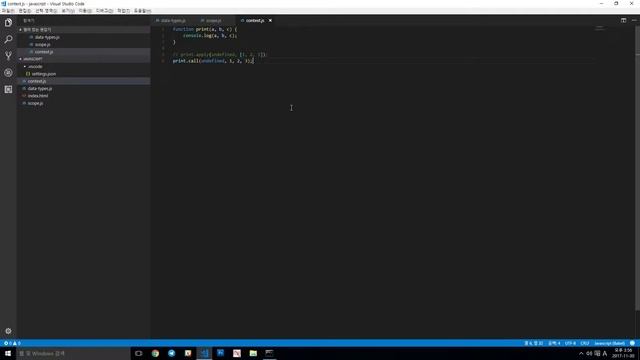Open the Source Control view
The width and height of the screenshot is (640, 360).
8,56
